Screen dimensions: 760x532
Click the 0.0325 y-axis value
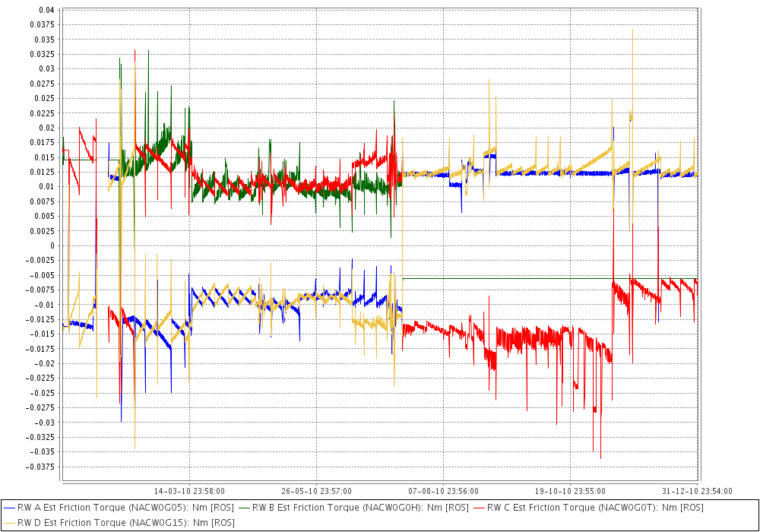point(43,54)
